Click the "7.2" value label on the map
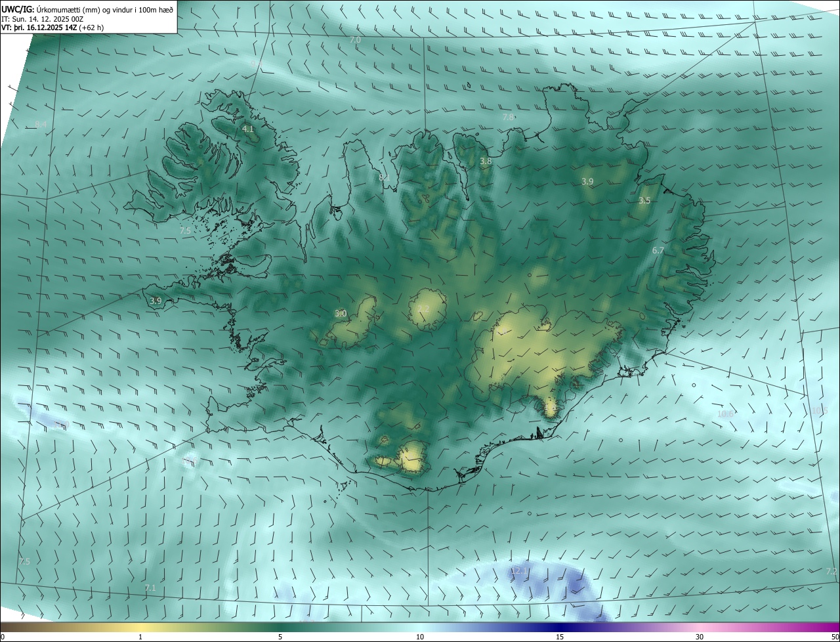This screenshot has width=840, height=642. [831, 572]
